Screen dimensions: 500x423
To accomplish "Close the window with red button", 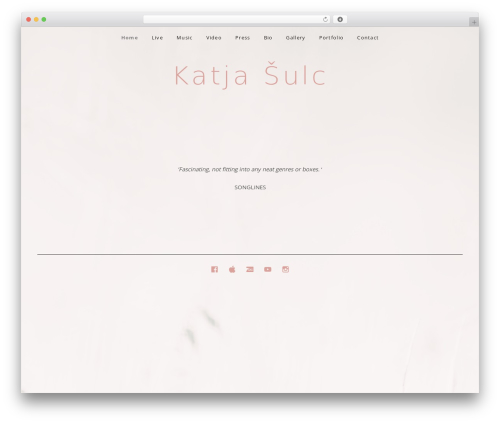I will tap(29, 20).
